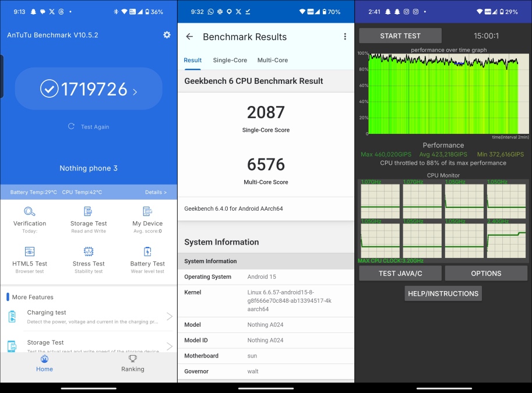Tap the Battery Temp:29°C reading
Screen dimensions: 532x393
coord(34,192)
